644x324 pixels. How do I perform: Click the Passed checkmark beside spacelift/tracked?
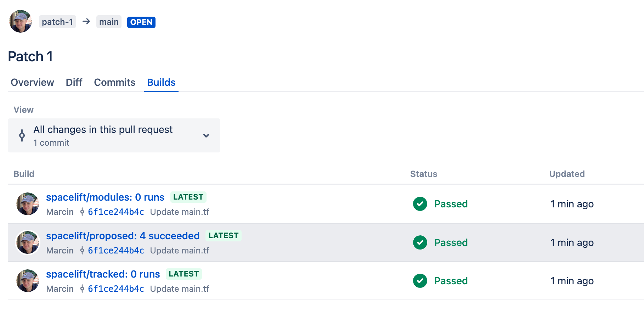pyautogui.click(x=420, y=281)
